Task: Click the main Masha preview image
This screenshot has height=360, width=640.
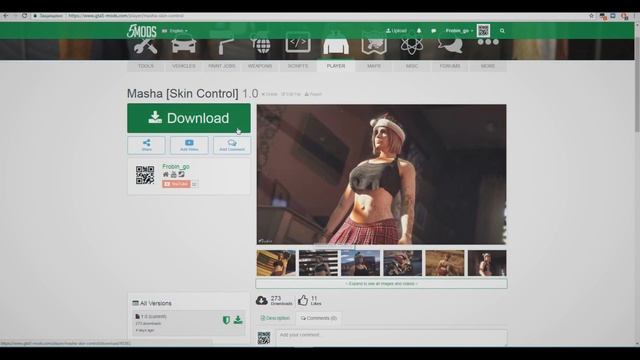Action: click(381, 174)
